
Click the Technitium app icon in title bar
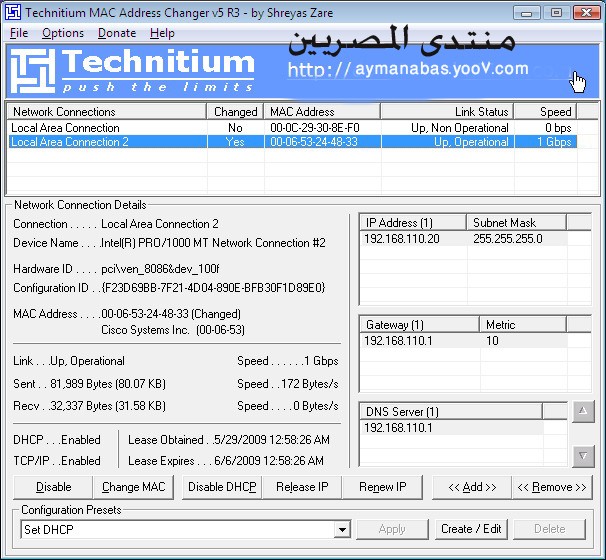(x=13, y=12)
